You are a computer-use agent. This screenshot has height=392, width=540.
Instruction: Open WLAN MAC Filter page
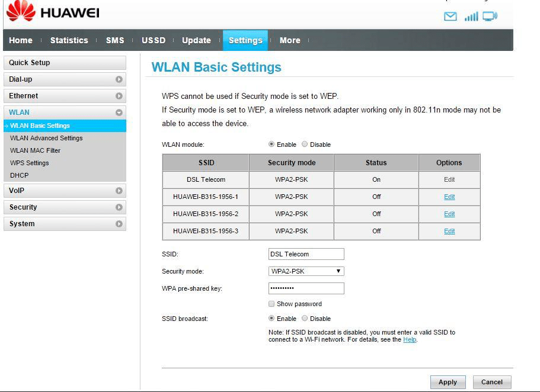[36, 150]
